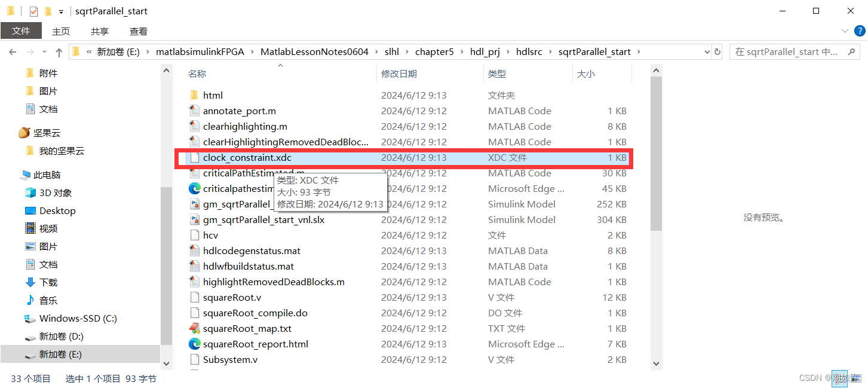Switch to the 查看 ribbon tab

coord(138,30)
